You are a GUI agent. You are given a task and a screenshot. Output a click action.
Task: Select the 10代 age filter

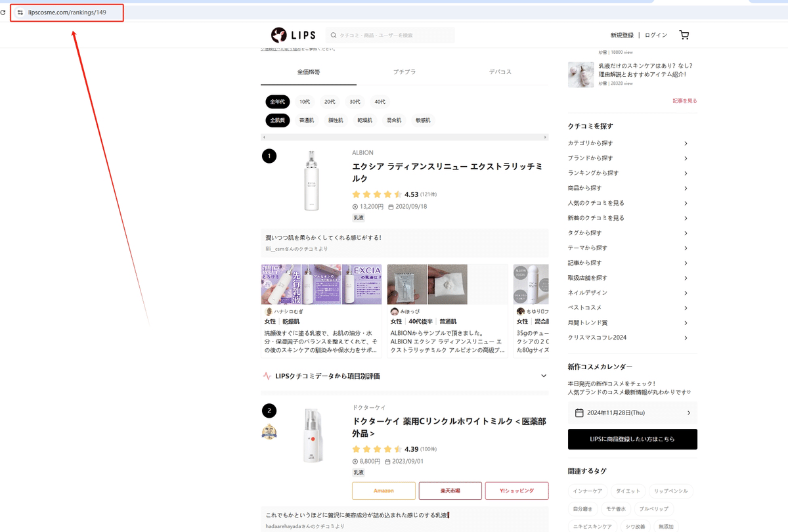point(305,102)
